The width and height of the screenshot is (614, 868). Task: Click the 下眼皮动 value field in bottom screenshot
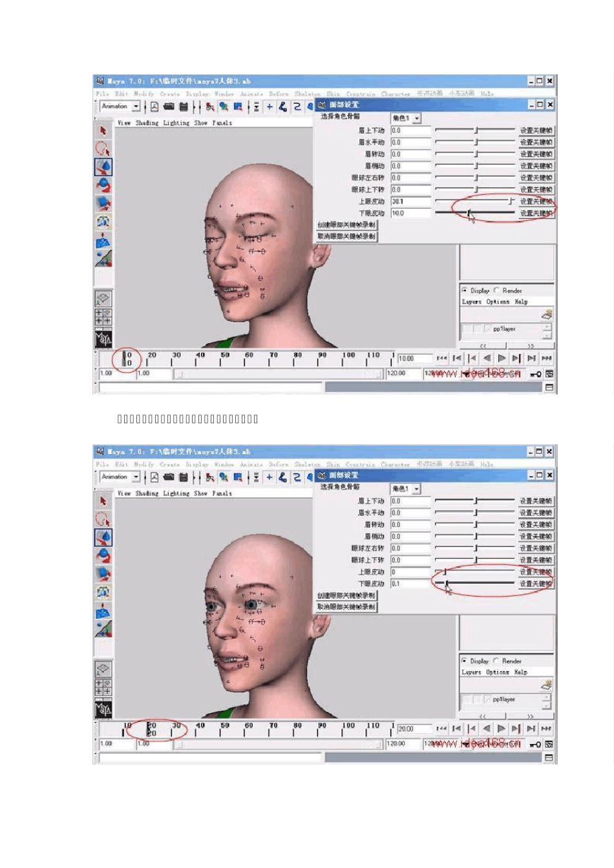[x=410, y=584]
